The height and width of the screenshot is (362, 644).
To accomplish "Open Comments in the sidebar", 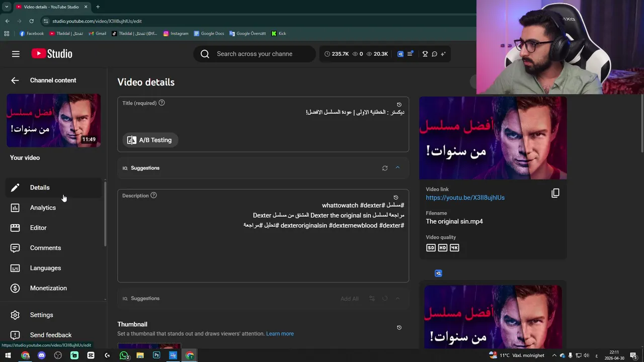I will pyautogui.click(x=54, y=248).
